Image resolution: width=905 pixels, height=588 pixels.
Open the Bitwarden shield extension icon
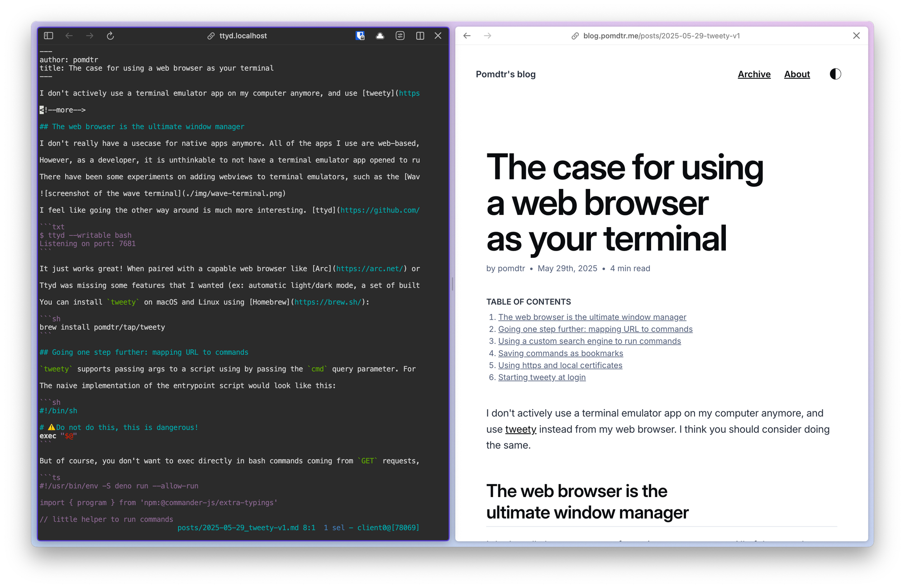click(360, 36)
